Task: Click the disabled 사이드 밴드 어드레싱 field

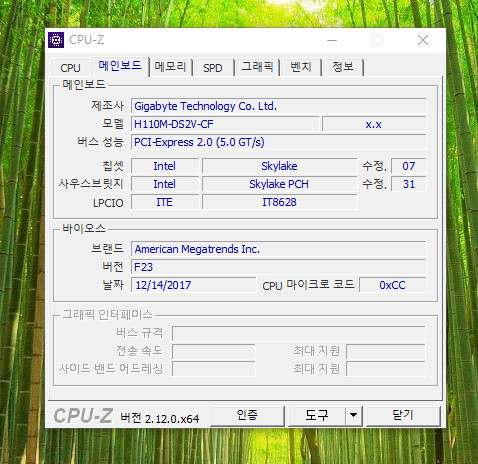Action: 214,369
